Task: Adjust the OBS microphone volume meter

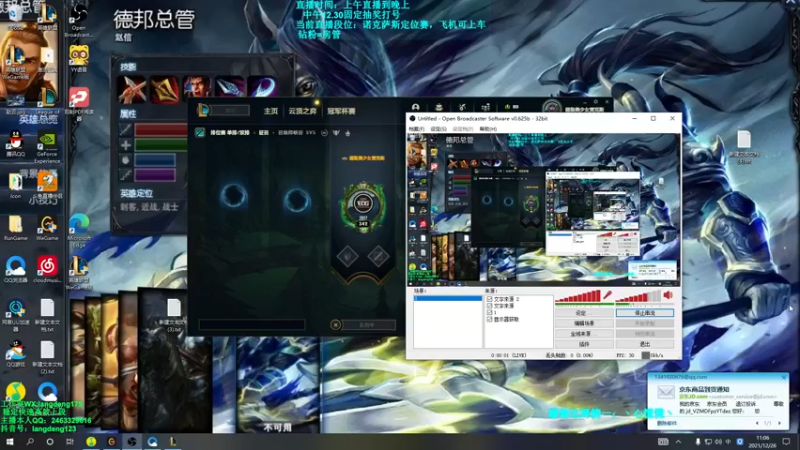Action: (x=578, y=296)
